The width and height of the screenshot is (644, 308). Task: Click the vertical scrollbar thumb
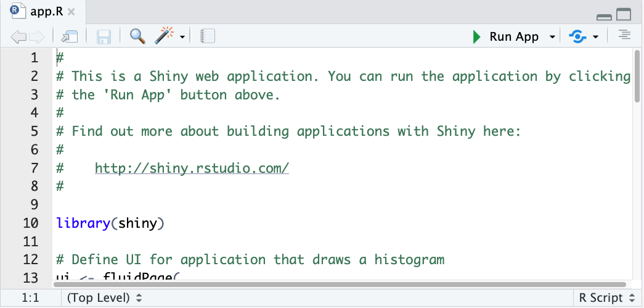(637, 76)
